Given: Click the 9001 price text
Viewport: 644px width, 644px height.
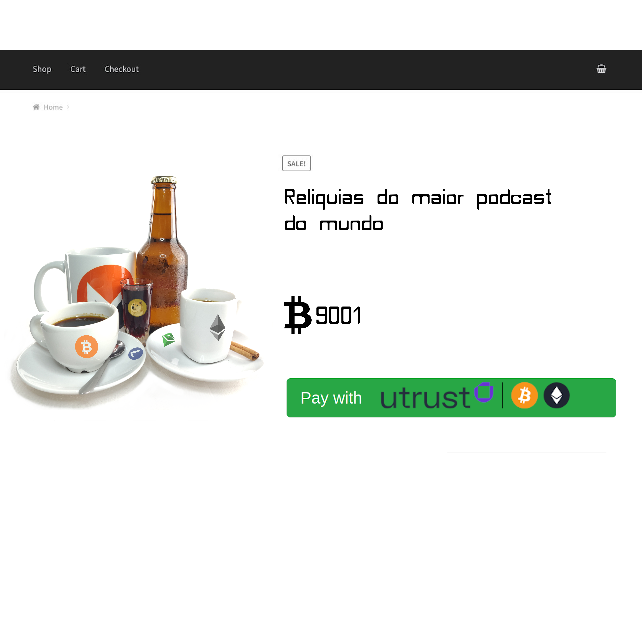Looking at the screenshot, I should 338,315.
